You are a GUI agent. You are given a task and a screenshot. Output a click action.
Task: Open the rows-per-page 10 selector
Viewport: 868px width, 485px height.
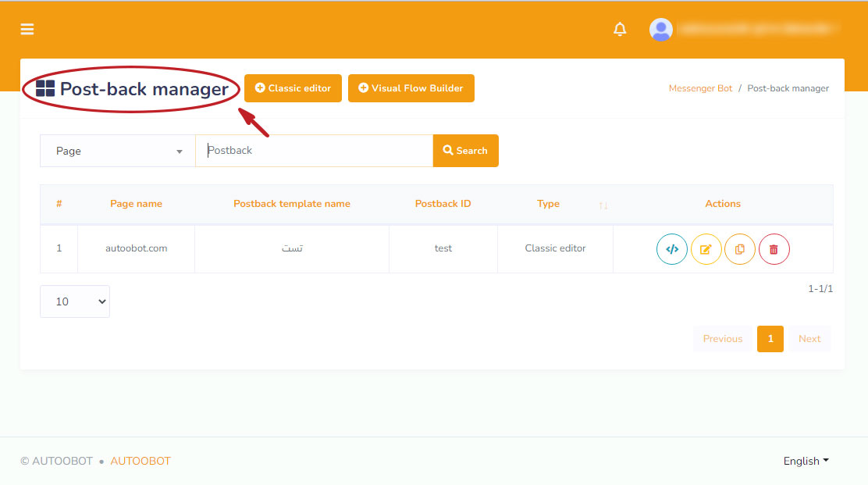tap(75, 301)
